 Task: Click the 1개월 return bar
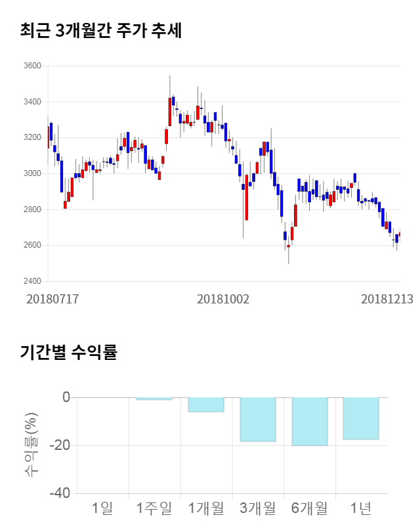206,405
